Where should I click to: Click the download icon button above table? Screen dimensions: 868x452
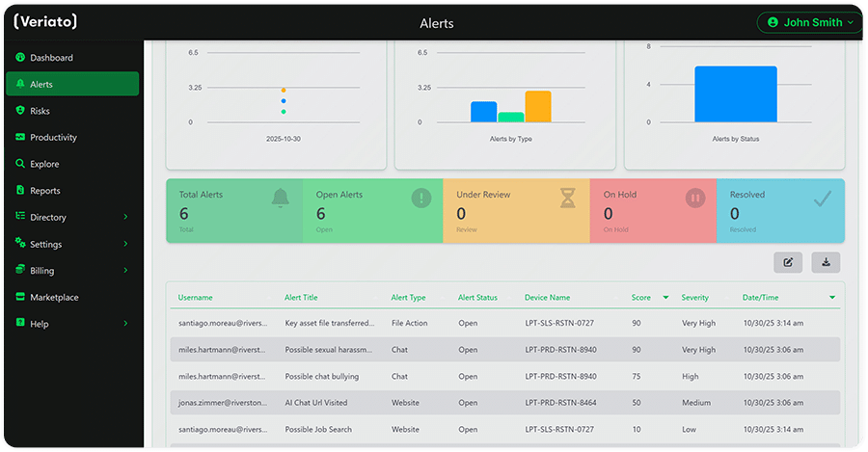(826, 261)
